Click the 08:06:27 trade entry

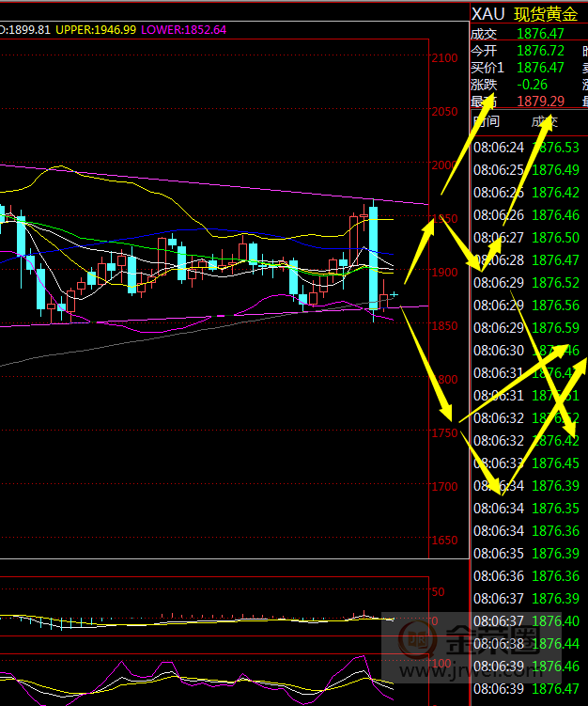pyautogui.click(x=526, y=238)
